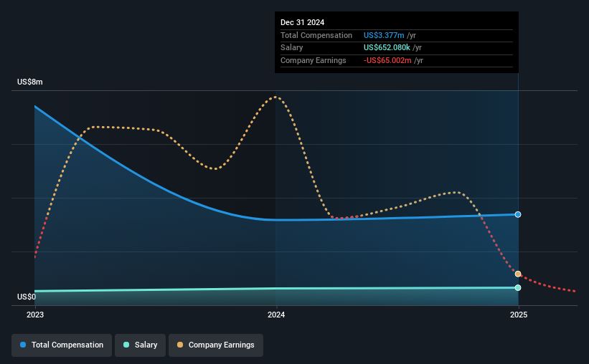Click the orange Company Earnings legend dot
Screen dimensions: 589x364
pos(180,345)
